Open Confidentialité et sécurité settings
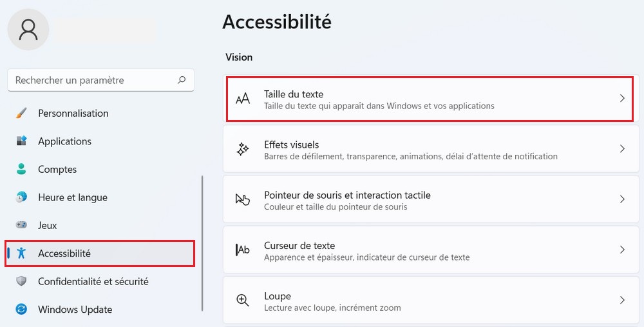Screen dimensions: 644x327 (93, 281)
